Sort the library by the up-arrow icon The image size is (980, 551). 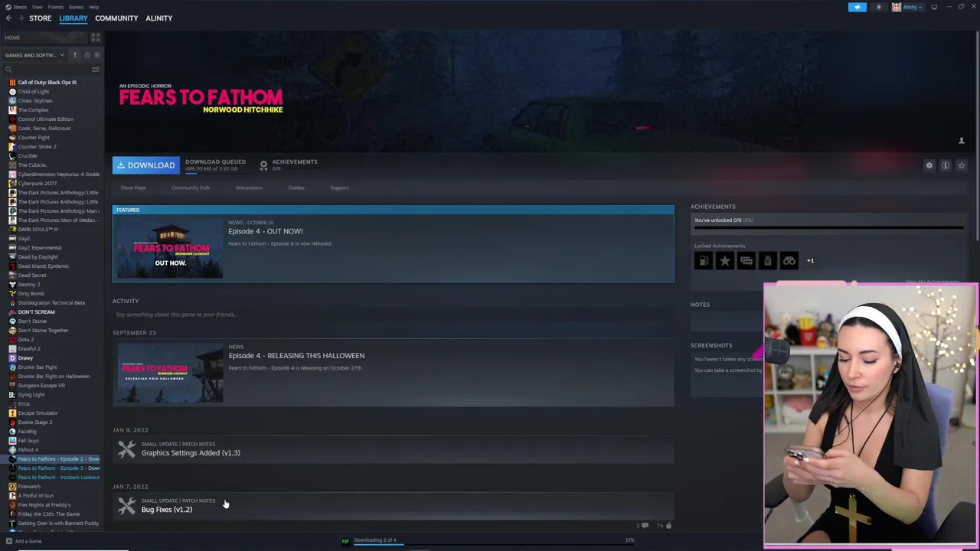pos(75,55)
